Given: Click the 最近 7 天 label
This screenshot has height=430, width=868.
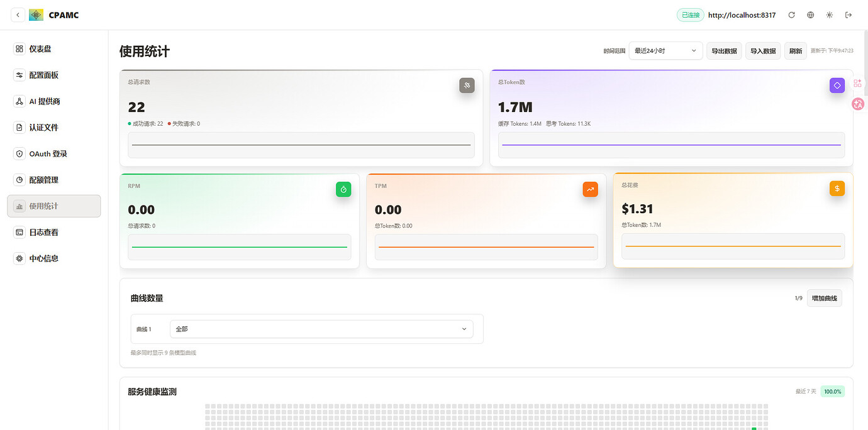Looking at the screenshot, I should (806, 392).
